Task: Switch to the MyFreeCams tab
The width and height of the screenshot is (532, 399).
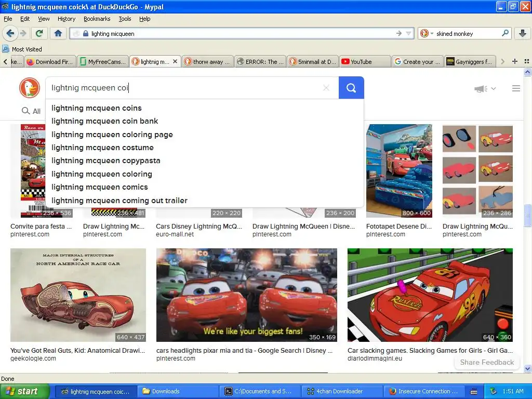Action: [x=103, y=62]
